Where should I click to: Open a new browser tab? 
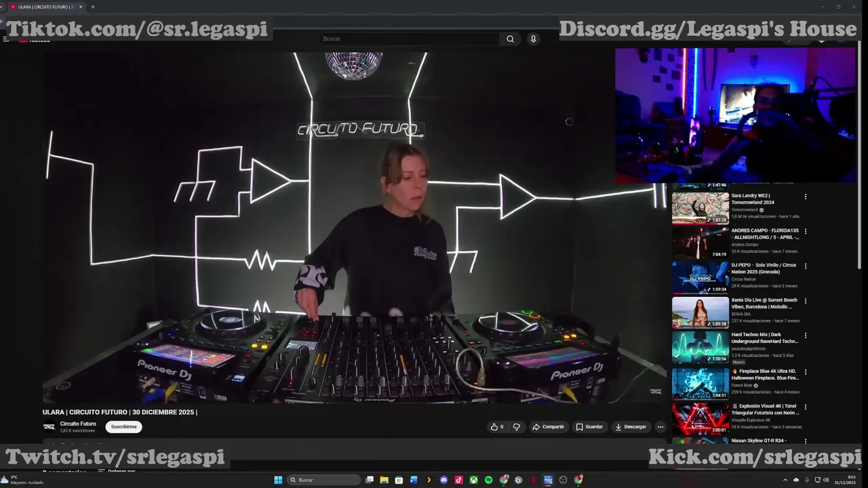point(93,7)
